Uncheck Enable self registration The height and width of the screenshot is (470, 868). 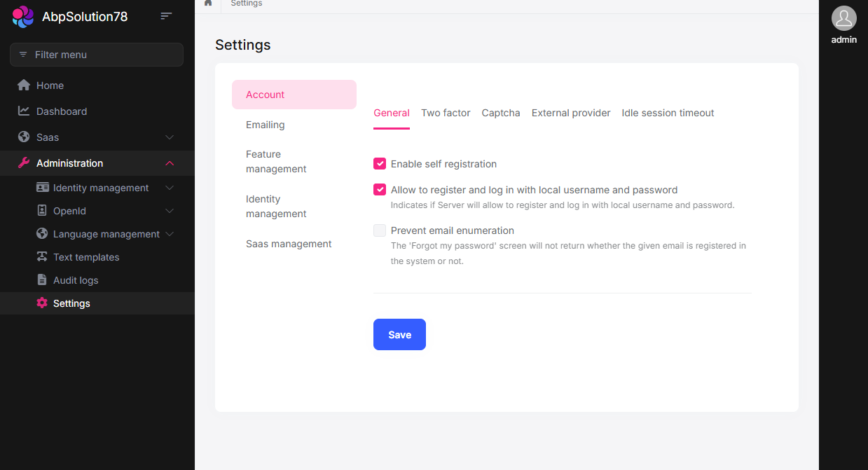[x=380, y=164]
